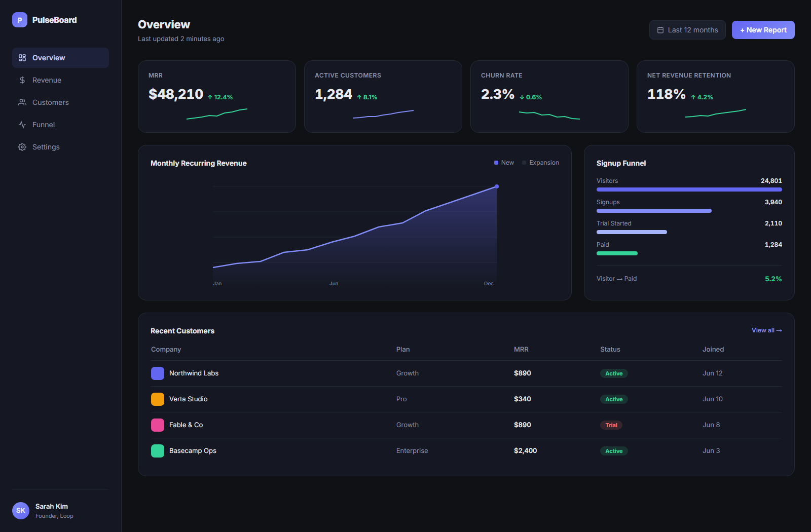Click the Plan column header
Viewport: 811px width, 532px height.
coord(403,350)
